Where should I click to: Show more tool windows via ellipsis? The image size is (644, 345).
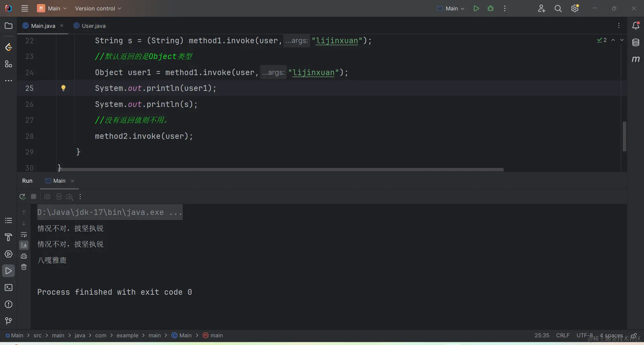(9, 81)
